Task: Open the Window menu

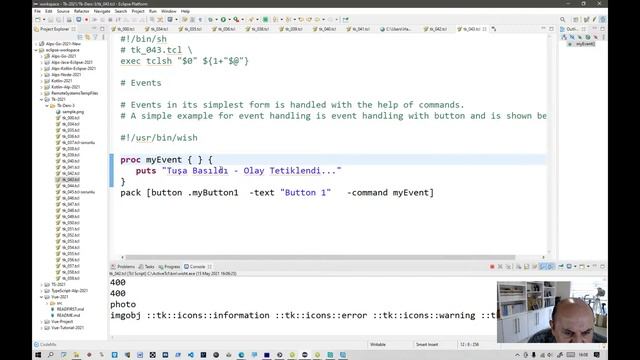Action: point(169,11)
